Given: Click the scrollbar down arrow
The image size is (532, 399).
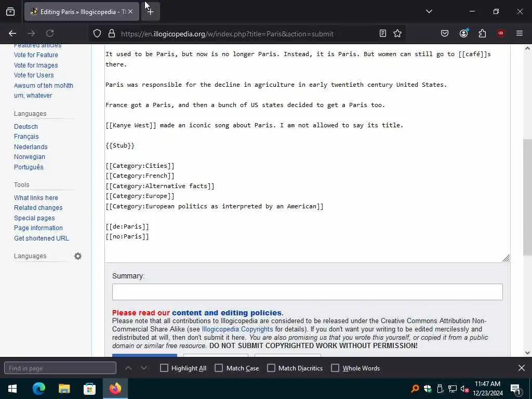Looking at the screenshot, I should click(x=527, y=353).
